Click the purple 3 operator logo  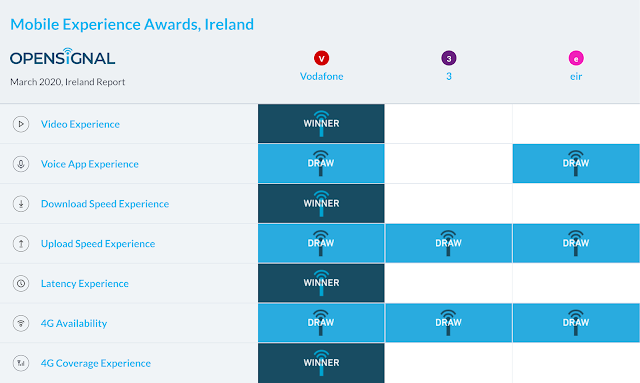(x=449, y=58)
